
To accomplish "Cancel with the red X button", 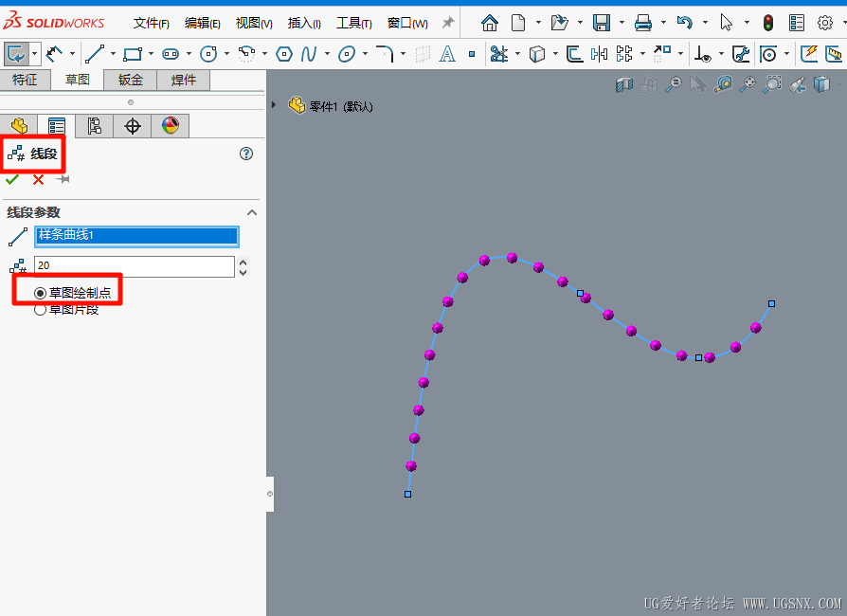I will [x=38, y=179].
